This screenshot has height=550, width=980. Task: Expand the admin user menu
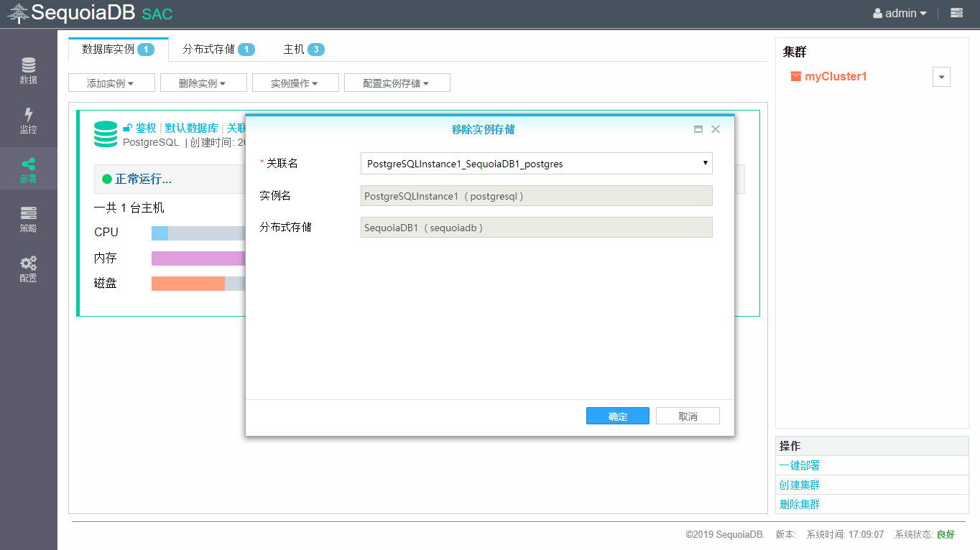tap(900, 13)
